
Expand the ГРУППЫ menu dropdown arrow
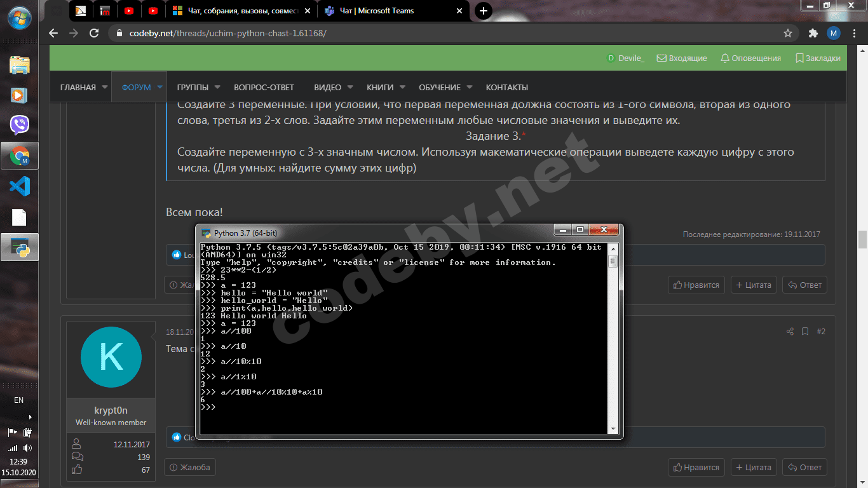217,87
